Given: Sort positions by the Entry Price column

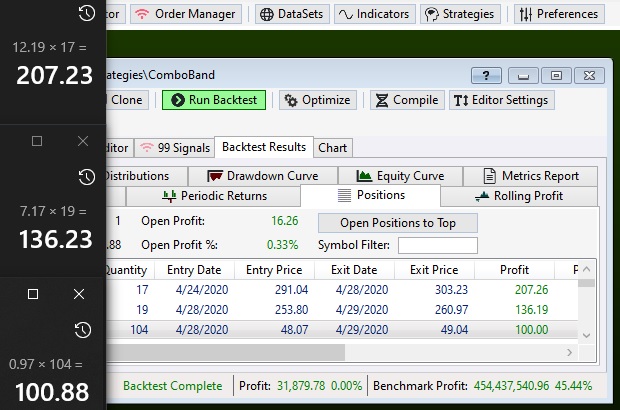Looking at the screenshot, I should click(x=273, y=270).
